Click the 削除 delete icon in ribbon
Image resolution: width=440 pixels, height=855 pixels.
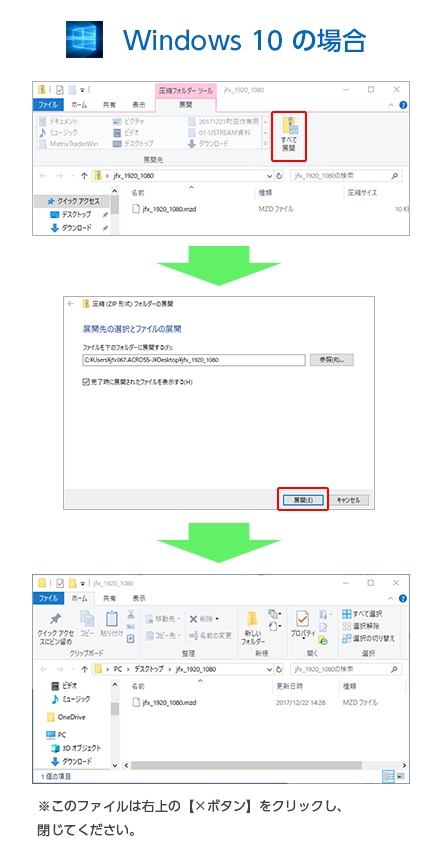[204, 619]
